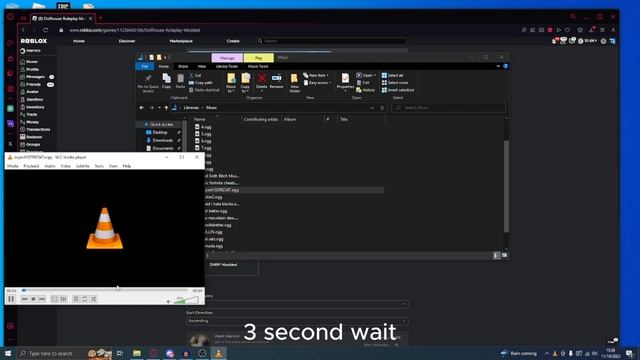Click the Windows Start button
The width and height of the screenshot is (640, 360).
tap(8, 353)
